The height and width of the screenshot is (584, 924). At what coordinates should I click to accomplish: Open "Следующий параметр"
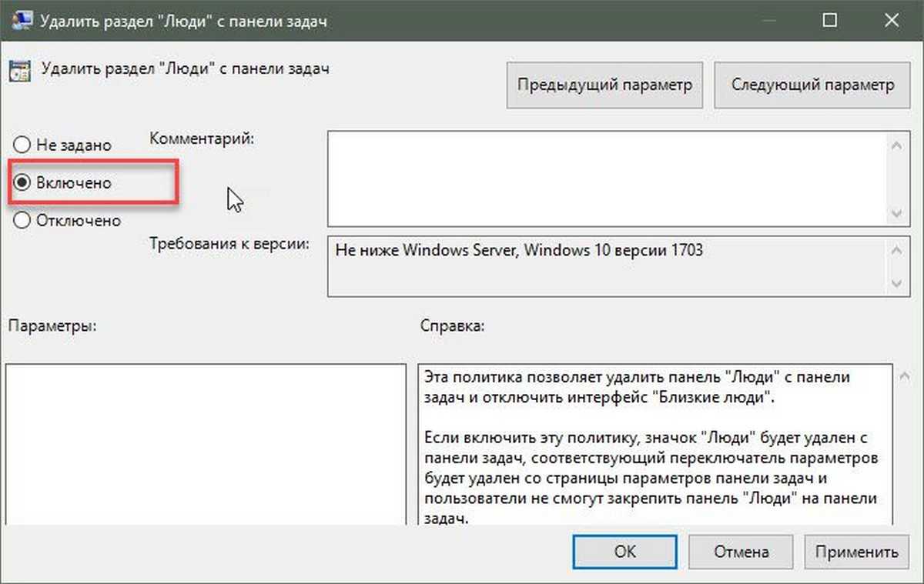[812, 85]
